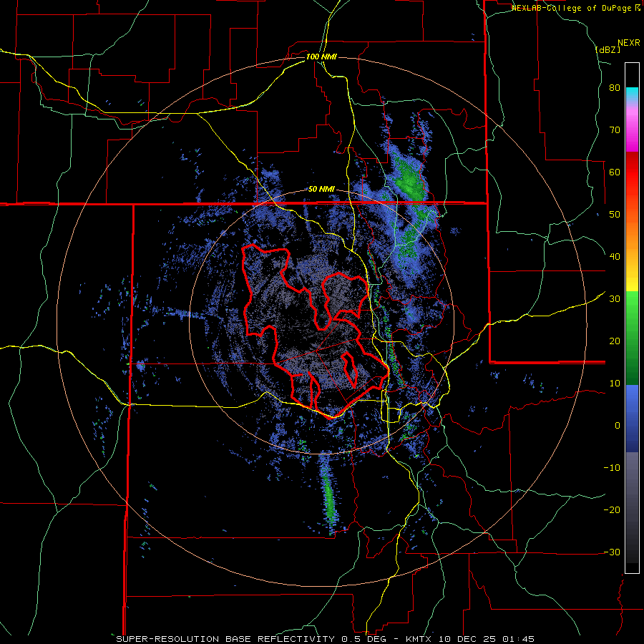Click the -30 value on the dBZ scale
The height and width of the screenshot is (644, 644).
pyautogui.click(x=612, y=552)
